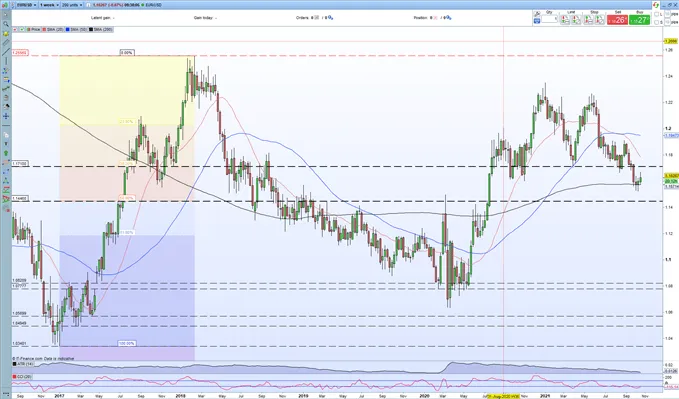
Task: Click the first Limit order button
Action: [565, 19]
